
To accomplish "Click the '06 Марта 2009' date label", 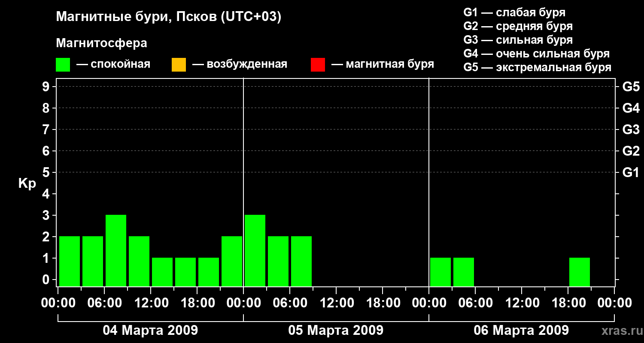I will pos(521,331).
